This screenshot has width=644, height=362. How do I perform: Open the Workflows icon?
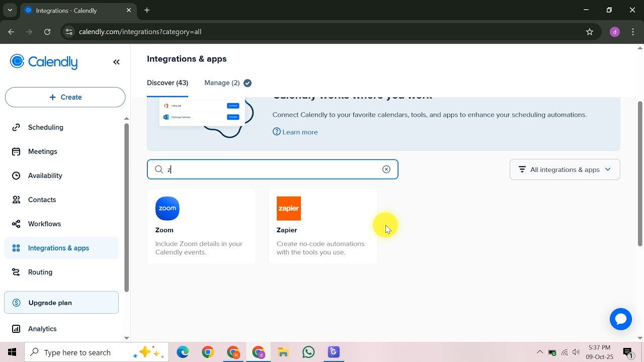[16, 224]
